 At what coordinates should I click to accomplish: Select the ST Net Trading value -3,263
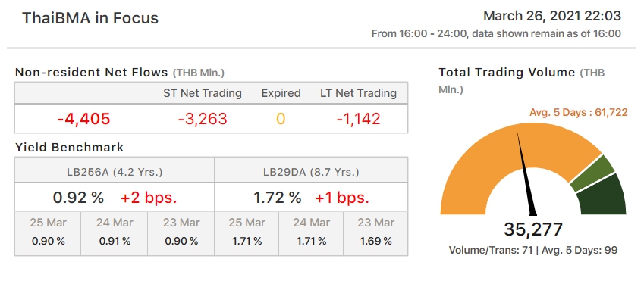pyautogui.click(x=203, y=119)
